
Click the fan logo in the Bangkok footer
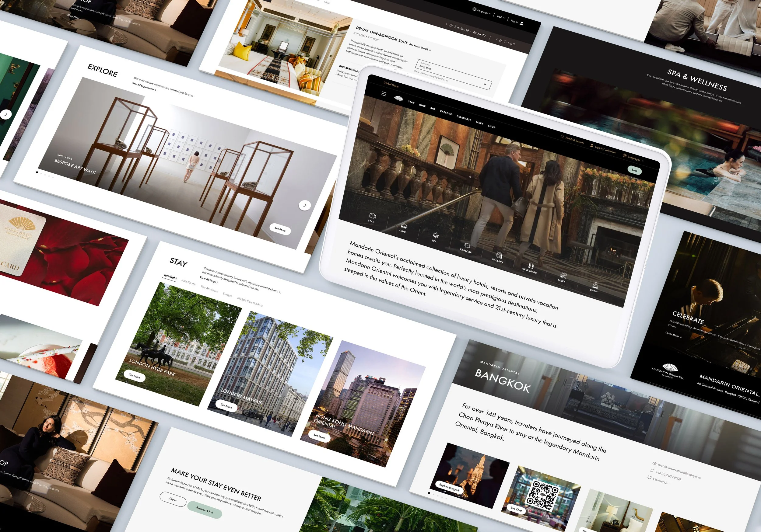(670, 368)
